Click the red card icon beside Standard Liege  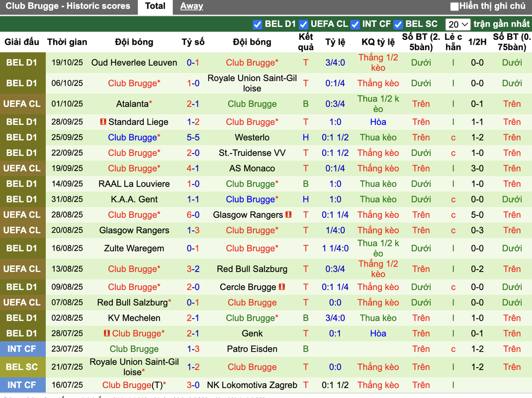pos(103,121)
